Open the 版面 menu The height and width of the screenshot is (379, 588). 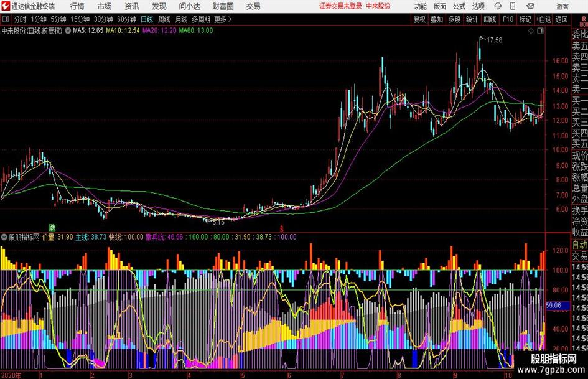(439, 6)
